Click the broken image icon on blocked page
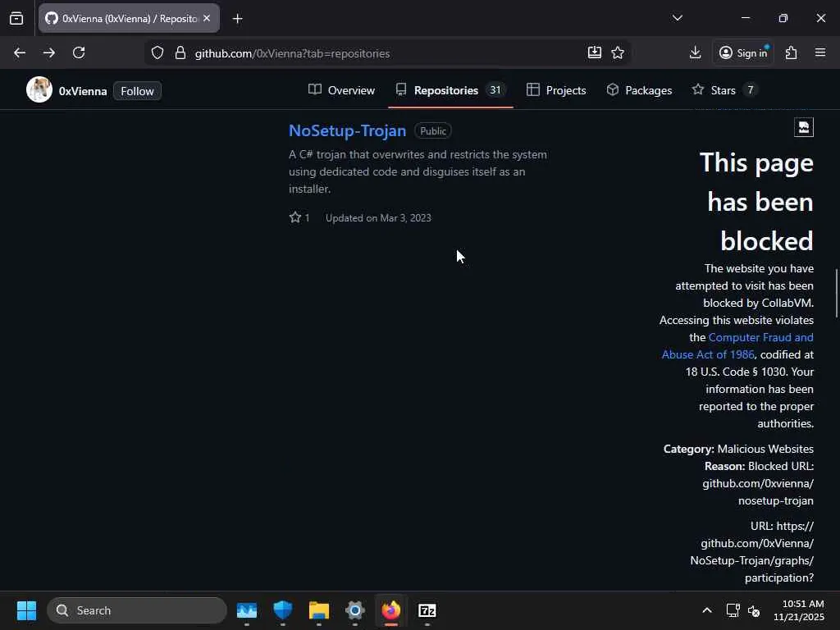This screenshot has width=840, height=630. click(804, 127)
